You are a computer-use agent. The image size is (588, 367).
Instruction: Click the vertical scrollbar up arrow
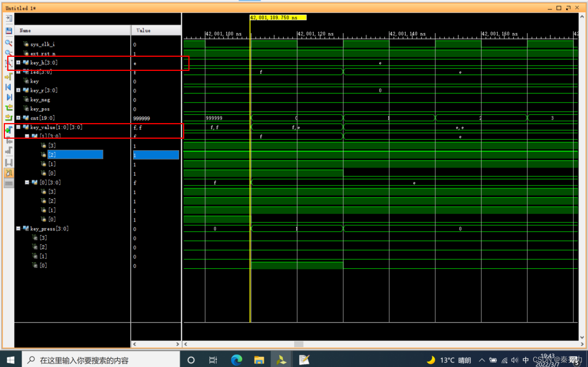[582, 17]
